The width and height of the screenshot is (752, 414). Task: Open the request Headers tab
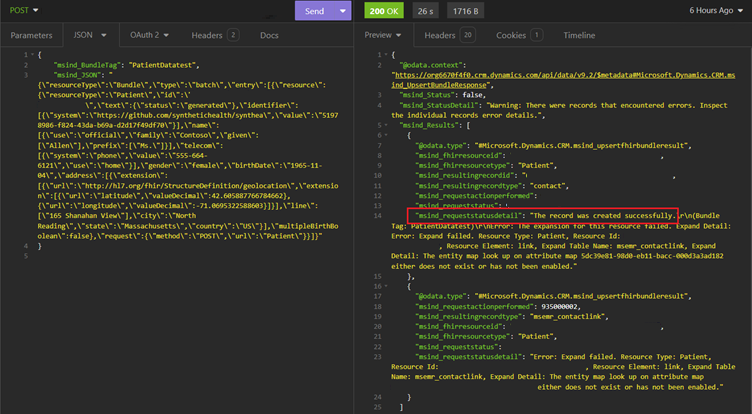[214, 35]
